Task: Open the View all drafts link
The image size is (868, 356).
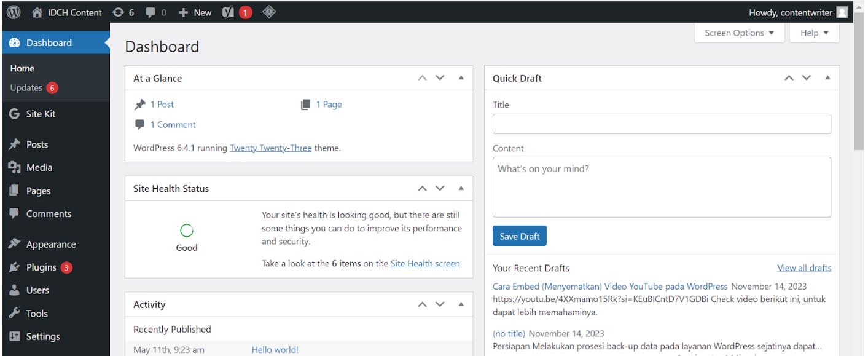Action: (x=803, y=267)
